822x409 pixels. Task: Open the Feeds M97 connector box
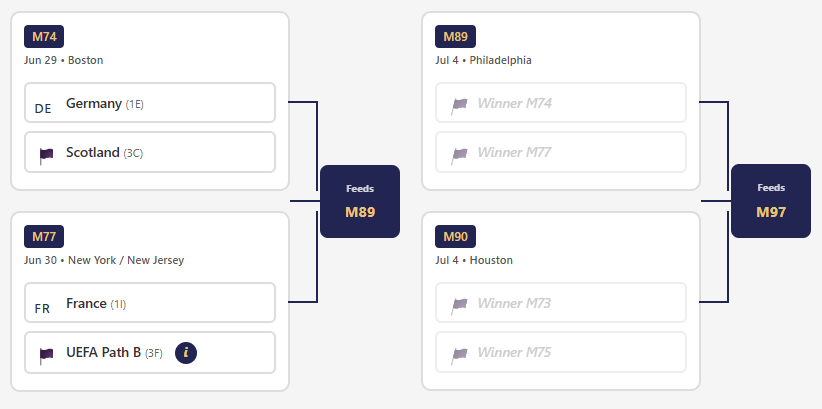[771, 201]
